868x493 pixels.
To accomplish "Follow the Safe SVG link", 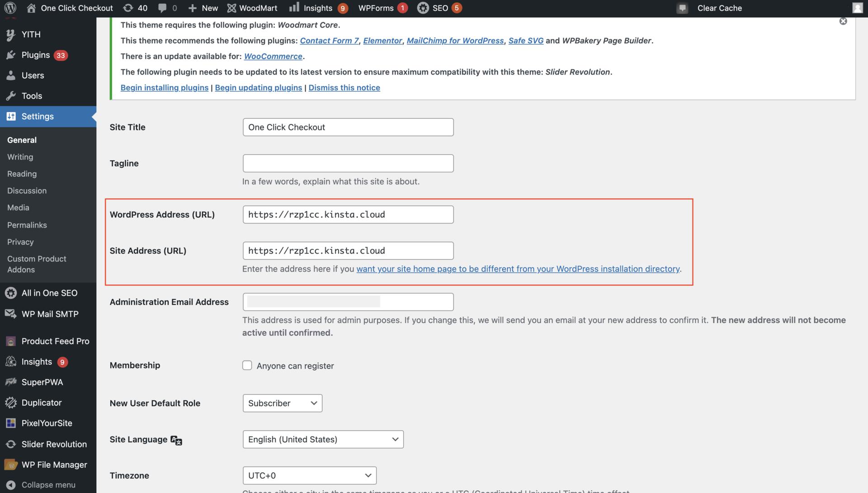I will (526, 41).
